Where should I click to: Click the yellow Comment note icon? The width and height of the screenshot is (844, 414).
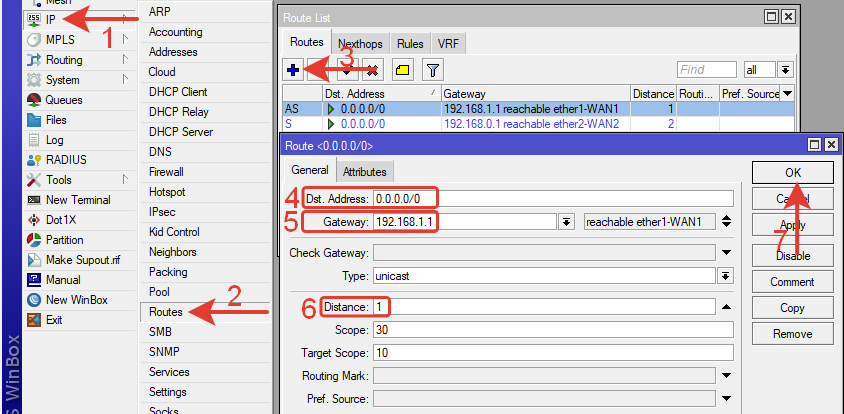[x=402, y=70]
